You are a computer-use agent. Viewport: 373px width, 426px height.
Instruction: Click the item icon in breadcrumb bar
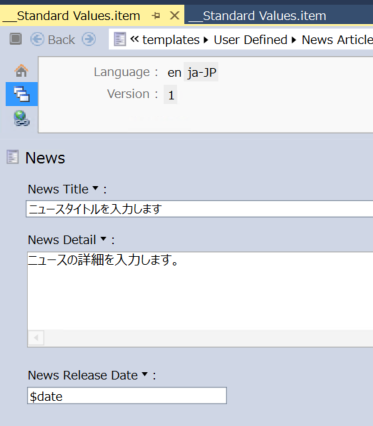tap(120, 39)
